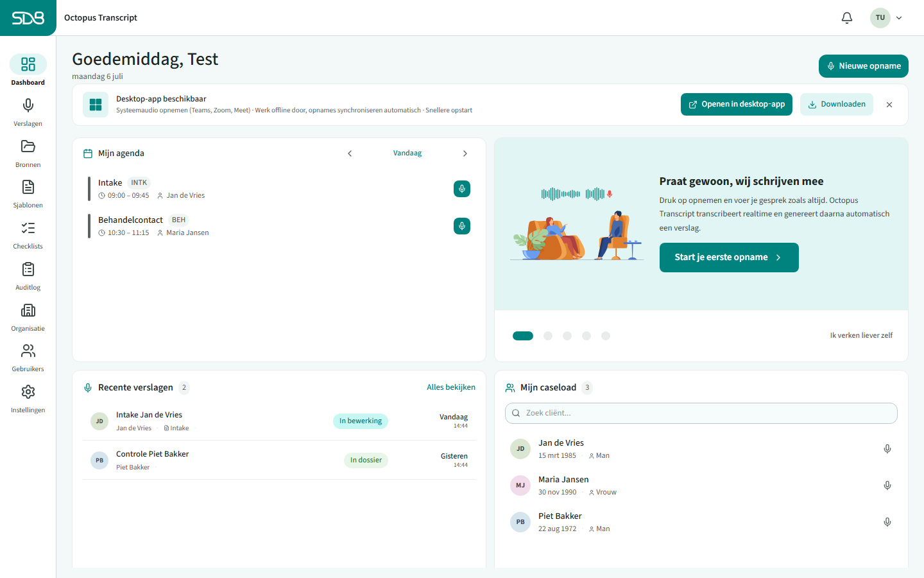Dismiss the desktop-app banner
Viewport: 924px width, 578px height.
click(889, 105)
